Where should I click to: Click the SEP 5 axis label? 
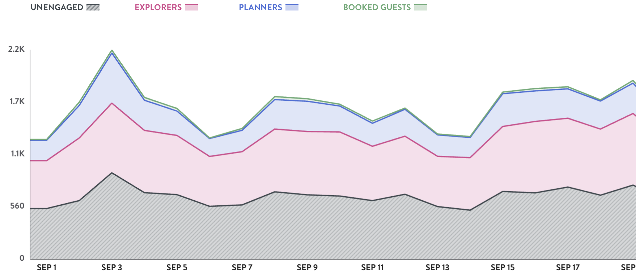(x=177, y=268)
